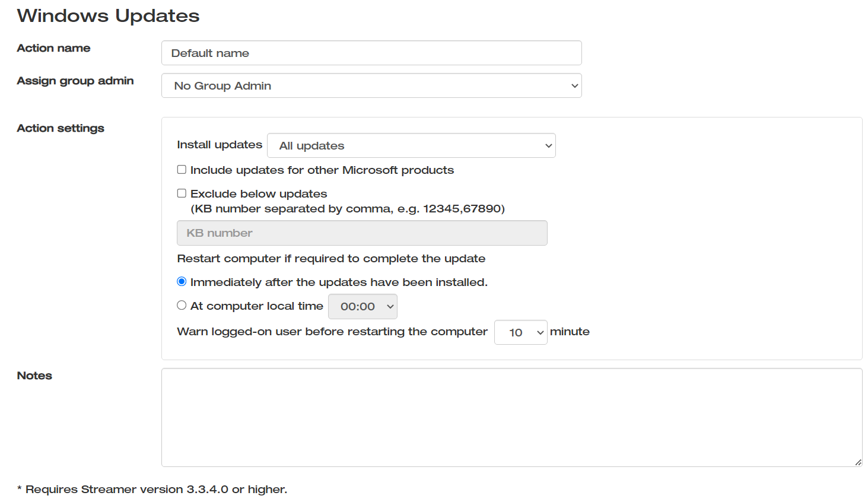Open the Assign group admin dropdown
Image resolution: width=868 pixels, height=502 pixels.
tap(371, 85)
